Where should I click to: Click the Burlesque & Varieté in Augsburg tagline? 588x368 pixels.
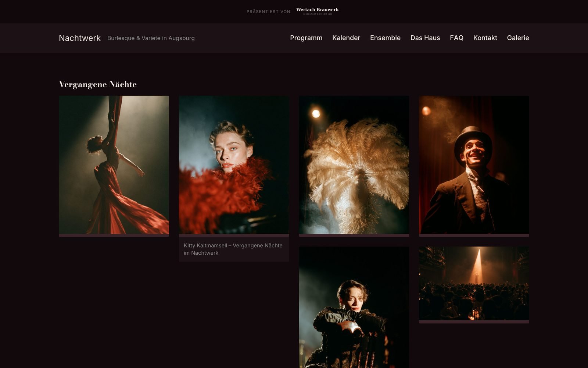coord(151,38)
